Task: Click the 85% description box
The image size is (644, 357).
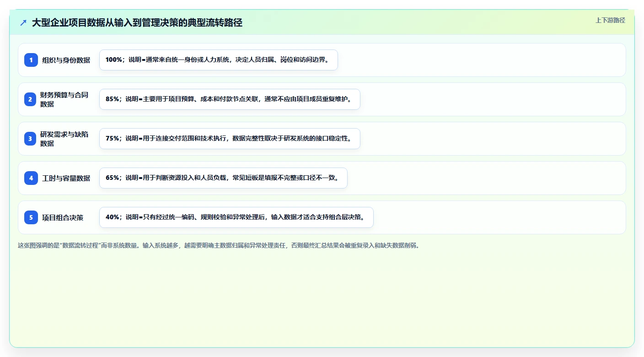Action: point(230,99)
